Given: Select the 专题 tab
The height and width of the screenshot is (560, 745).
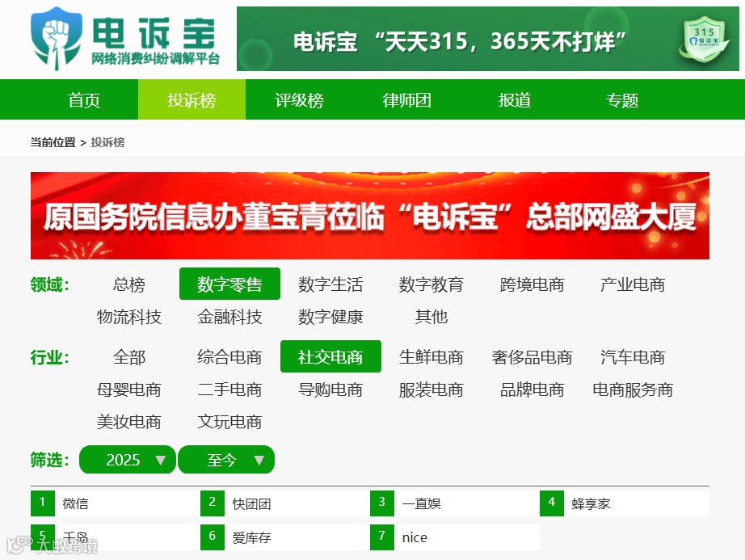Looking at the screenshot, I should pos(622,99).
